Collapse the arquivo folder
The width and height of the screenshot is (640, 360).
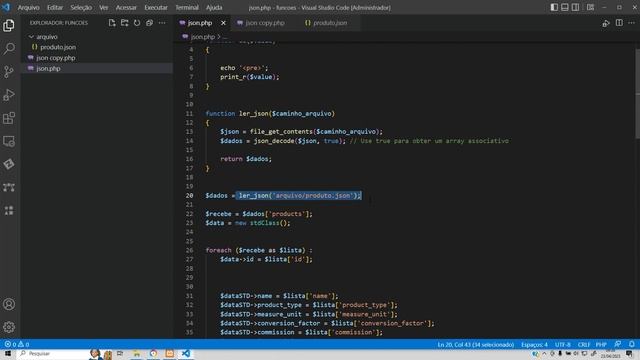click(31, 37)
